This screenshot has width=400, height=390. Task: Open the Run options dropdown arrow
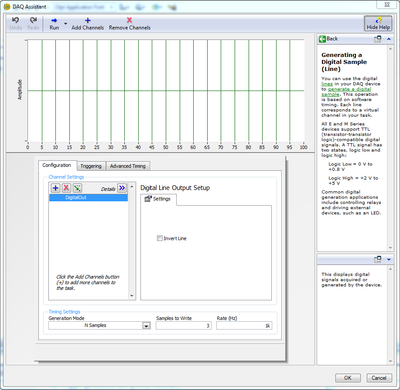click(65, 23)
